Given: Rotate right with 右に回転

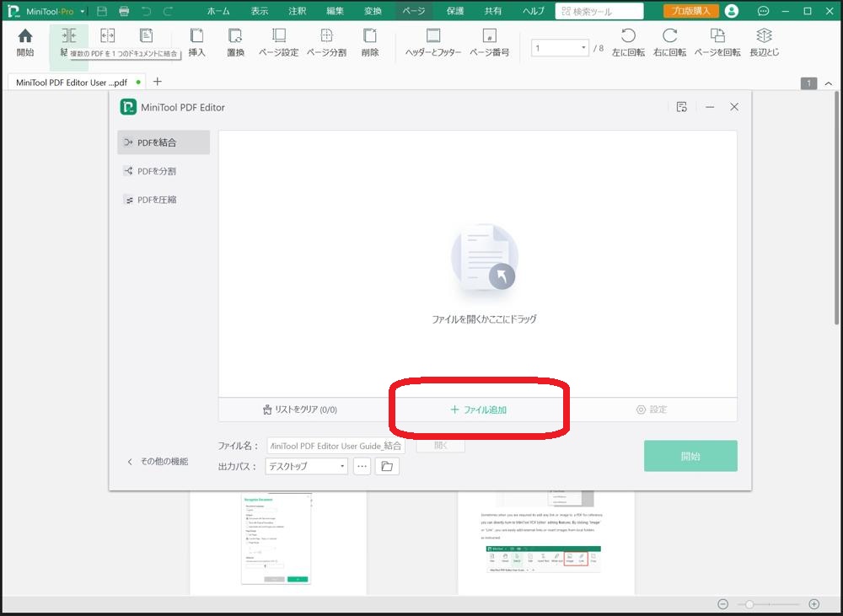Looking at the screenshot, I should (670, 43).
